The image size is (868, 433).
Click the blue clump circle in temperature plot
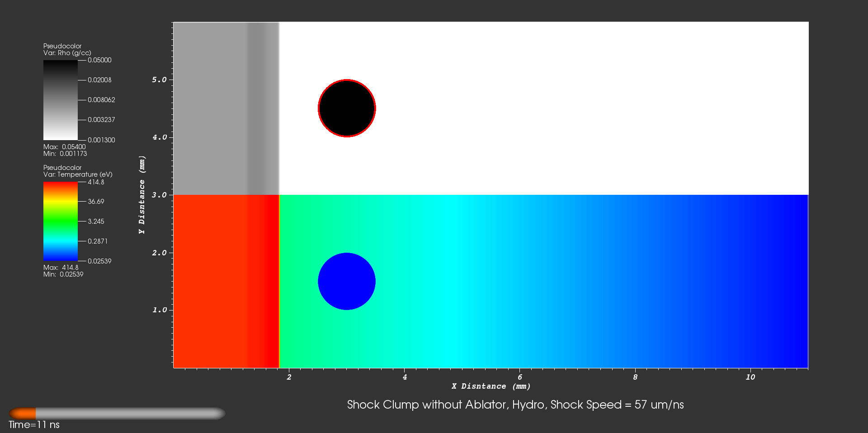pyautogui.click(x=347, y=281)
